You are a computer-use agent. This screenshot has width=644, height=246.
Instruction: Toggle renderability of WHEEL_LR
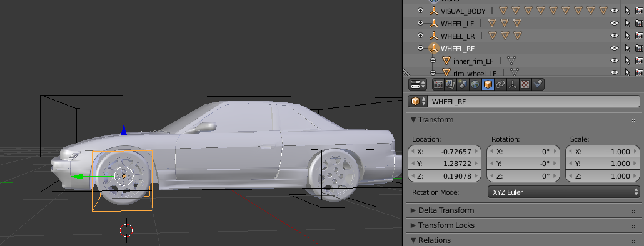click(639, 36)
